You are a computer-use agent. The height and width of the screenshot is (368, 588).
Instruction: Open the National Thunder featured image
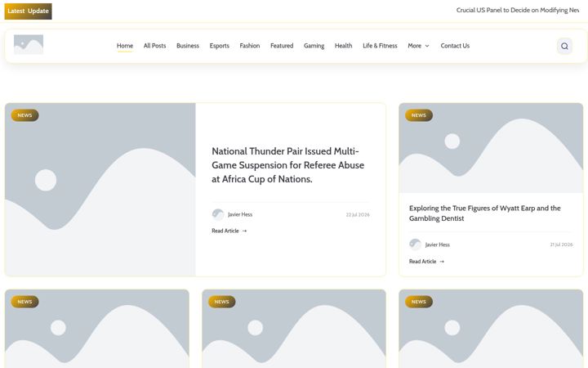pos(100,190)
